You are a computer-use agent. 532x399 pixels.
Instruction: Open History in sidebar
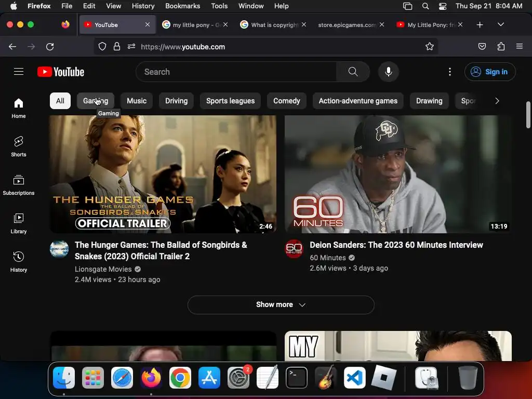click(x=19, y=262)
